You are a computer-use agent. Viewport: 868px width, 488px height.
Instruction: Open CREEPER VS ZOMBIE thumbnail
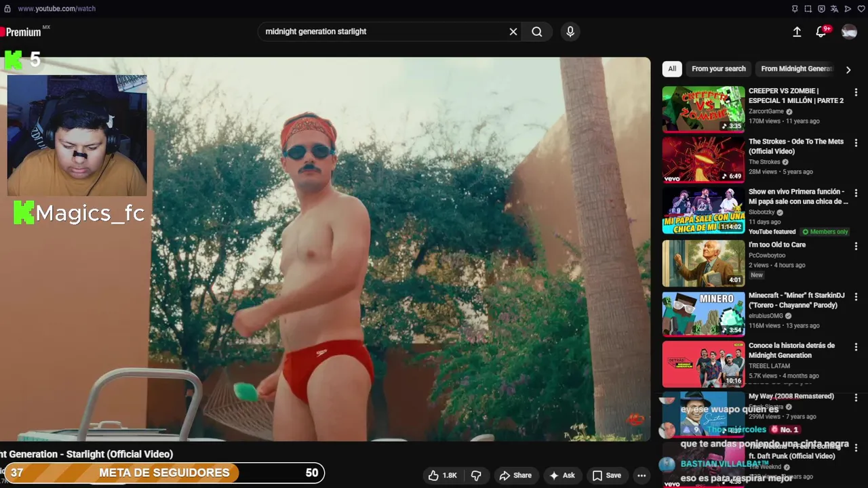(x=703, y=109)
